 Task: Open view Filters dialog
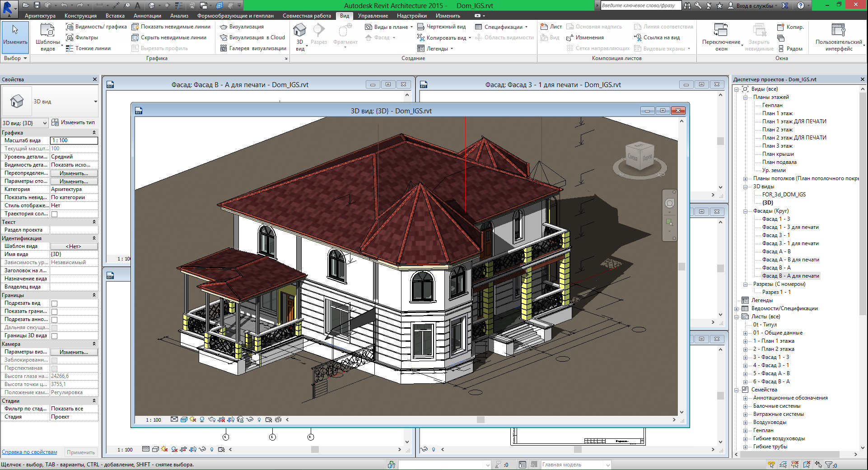point(82,37)
